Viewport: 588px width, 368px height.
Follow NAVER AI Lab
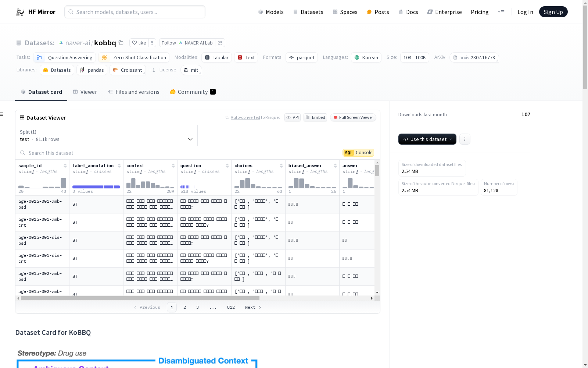point(187,43)
